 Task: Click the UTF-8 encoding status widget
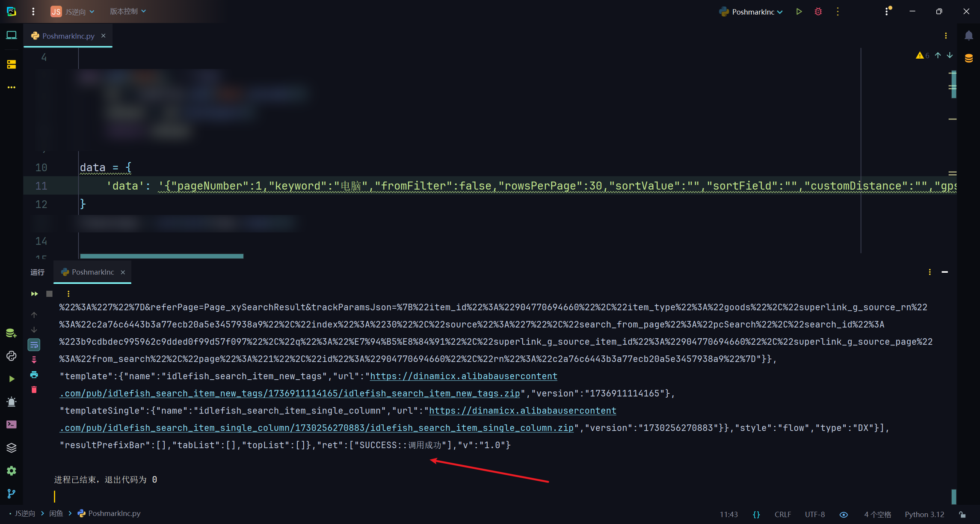click(814, 514)
